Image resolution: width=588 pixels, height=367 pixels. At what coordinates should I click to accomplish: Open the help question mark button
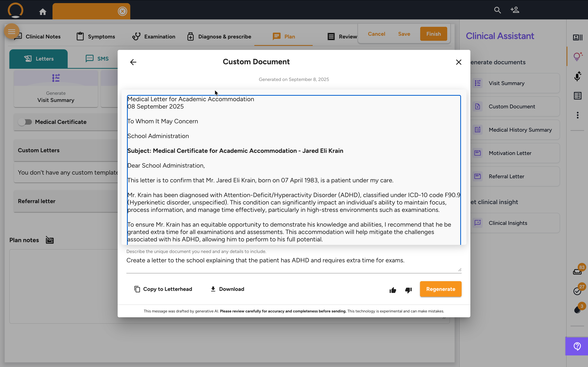pos(577,346)
